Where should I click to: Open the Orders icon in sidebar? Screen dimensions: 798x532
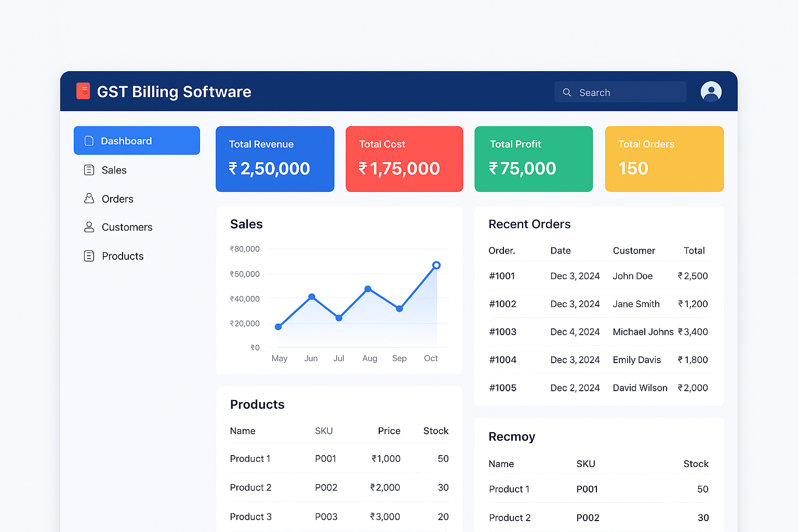(89, 198)
